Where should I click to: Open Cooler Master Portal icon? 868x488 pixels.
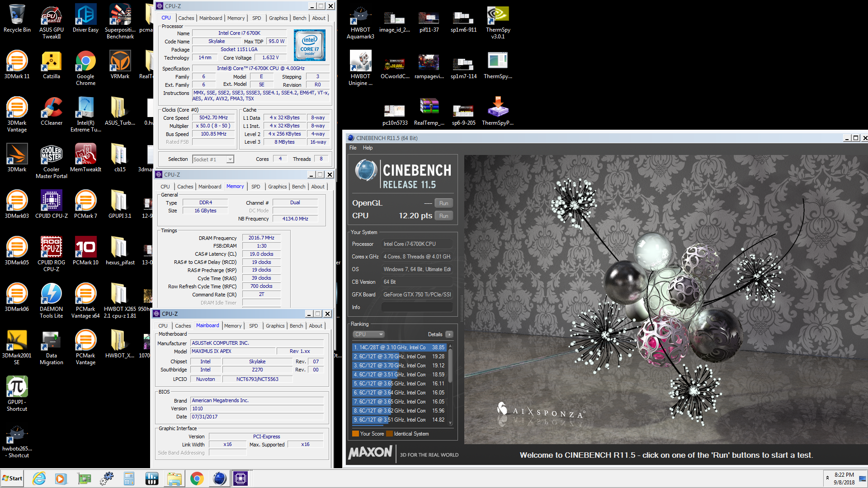point(52,162)
